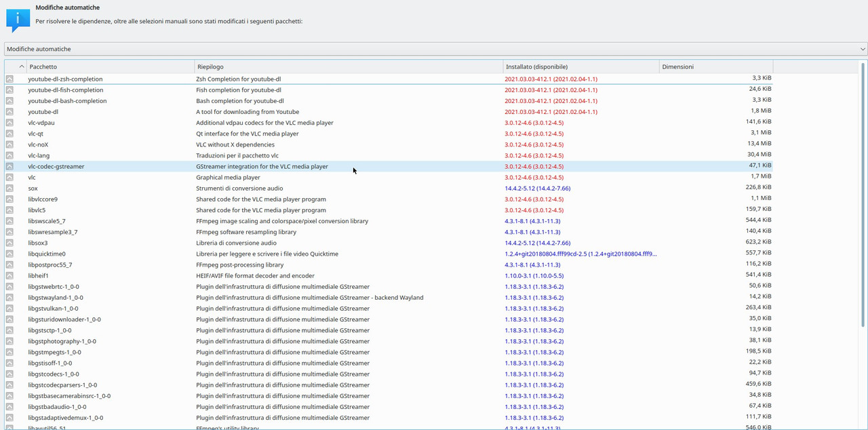
Task: Sort by the Riepilogo column header
Action: tap(349, 66)
